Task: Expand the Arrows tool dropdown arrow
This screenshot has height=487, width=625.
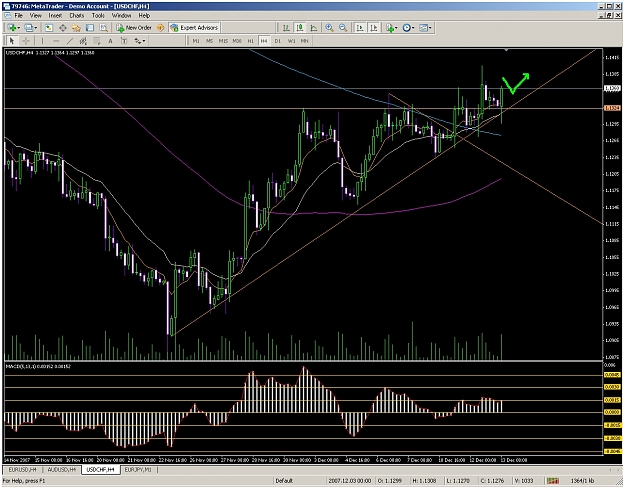Action: pos(144,41)
